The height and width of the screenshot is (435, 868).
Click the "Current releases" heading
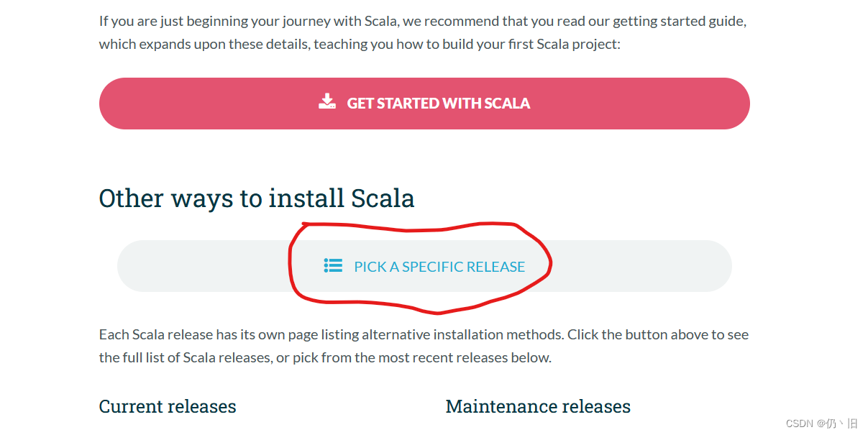168,406
